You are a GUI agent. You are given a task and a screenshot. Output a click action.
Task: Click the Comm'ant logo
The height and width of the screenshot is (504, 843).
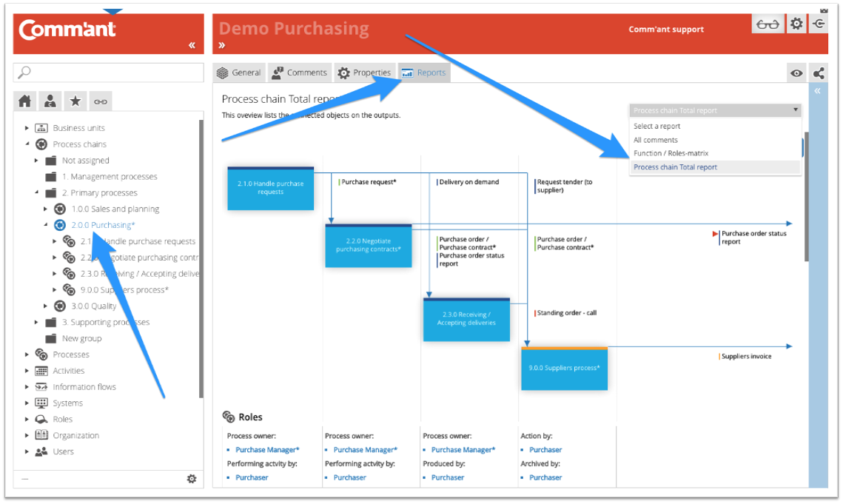pos(67,29)
